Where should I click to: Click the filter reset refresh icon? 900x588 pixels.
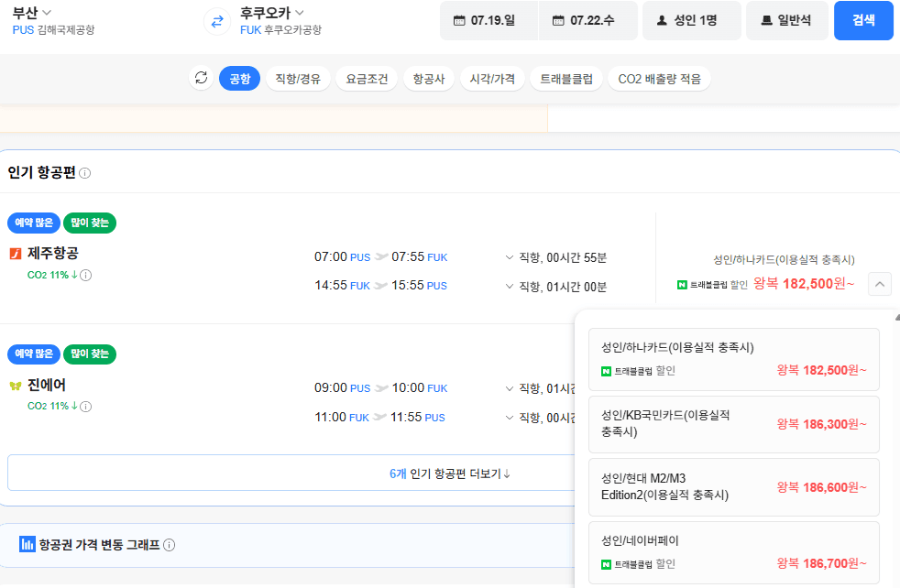(x=201, y=78)
